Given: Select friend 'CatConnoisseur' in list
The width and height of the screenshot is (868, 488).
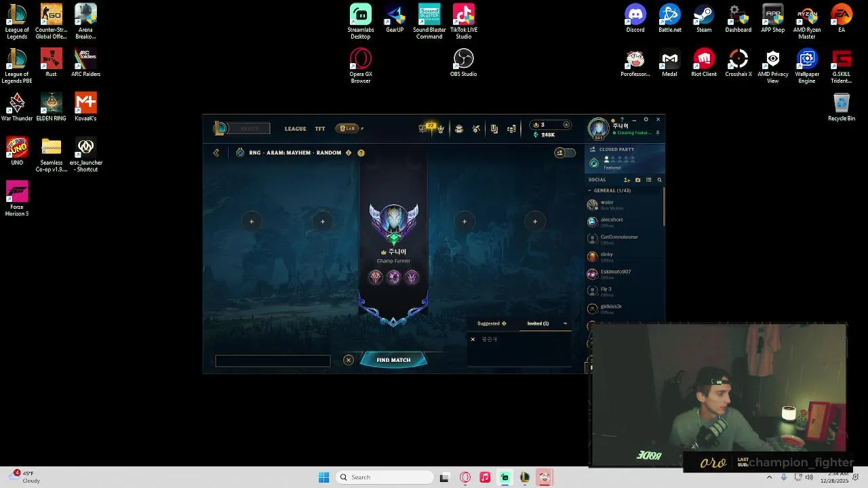Looking at the screenshot, I should point(623,239).
